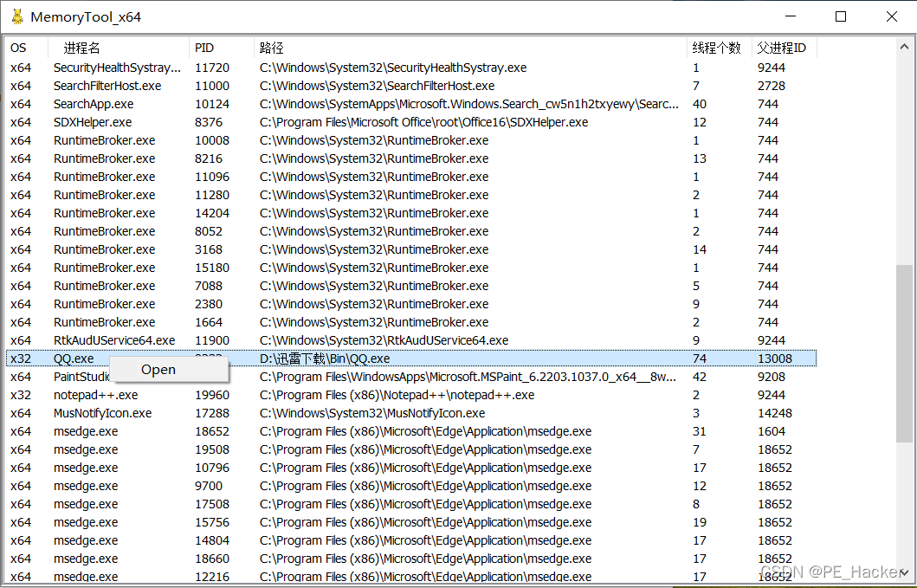This screenshot has height=588, width=917.
Task: Click thread count 74 for QQ.exe
Action: [700, 358]
